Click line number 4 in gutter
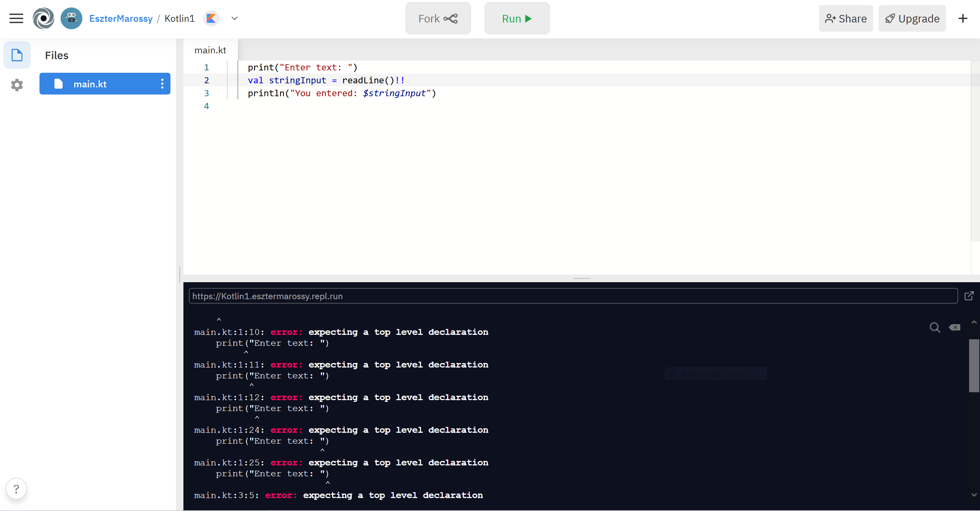 pos(207,106)
